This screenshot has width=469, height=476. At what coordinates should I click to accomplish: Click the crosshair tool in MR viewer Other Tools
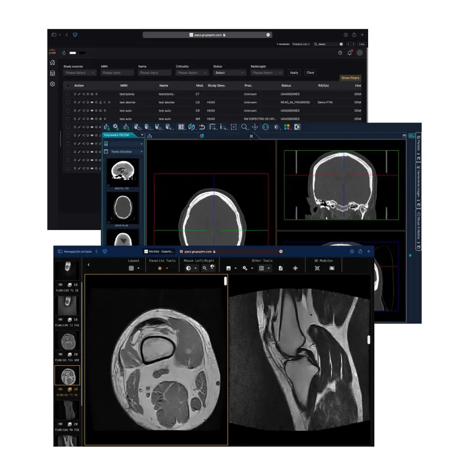point(295,268)
